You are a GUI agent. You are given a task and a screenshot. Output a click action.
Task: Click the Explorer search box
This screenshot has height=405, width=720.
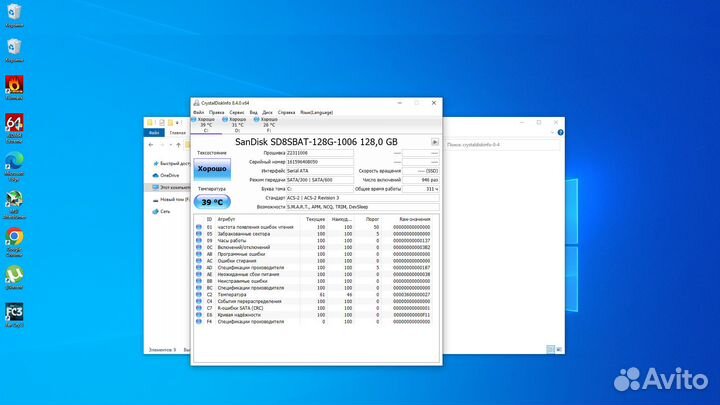click(x=502, y=145)
